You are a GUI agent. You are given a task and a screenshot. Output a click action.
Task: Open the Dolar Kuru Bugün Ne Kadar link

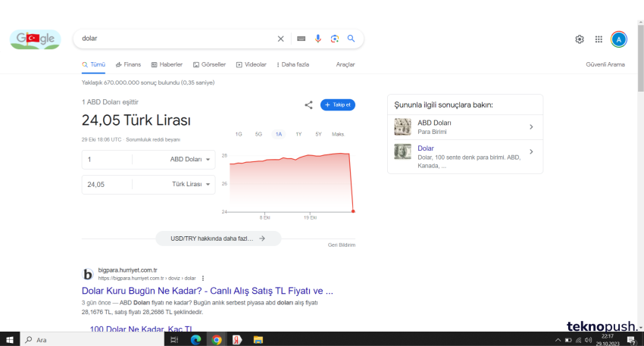[207, 291]
